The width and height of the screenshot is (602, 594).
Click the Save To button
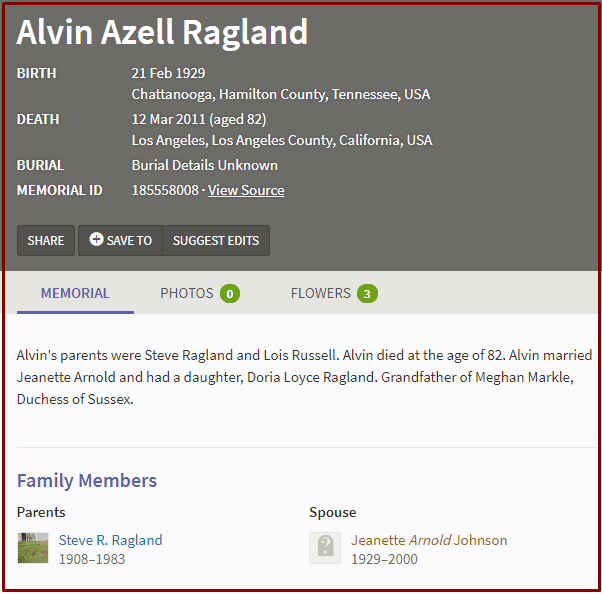[x=121, y=240]
